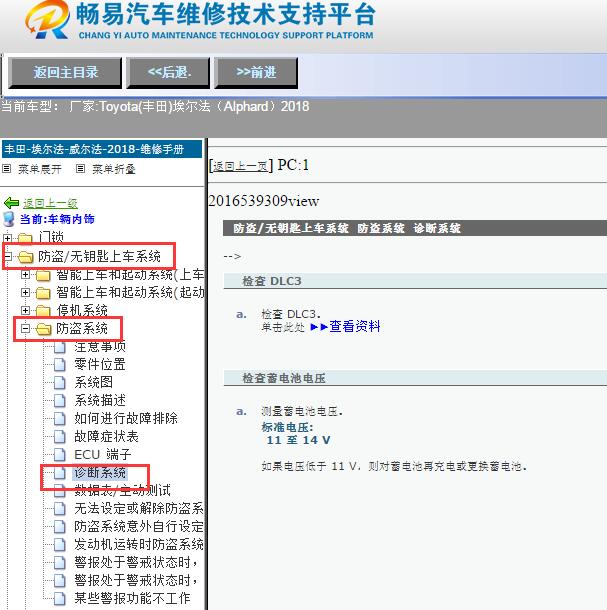The image size is (607, 610).
Task: Open the 返回上一级 link
Action: point(50,203)
